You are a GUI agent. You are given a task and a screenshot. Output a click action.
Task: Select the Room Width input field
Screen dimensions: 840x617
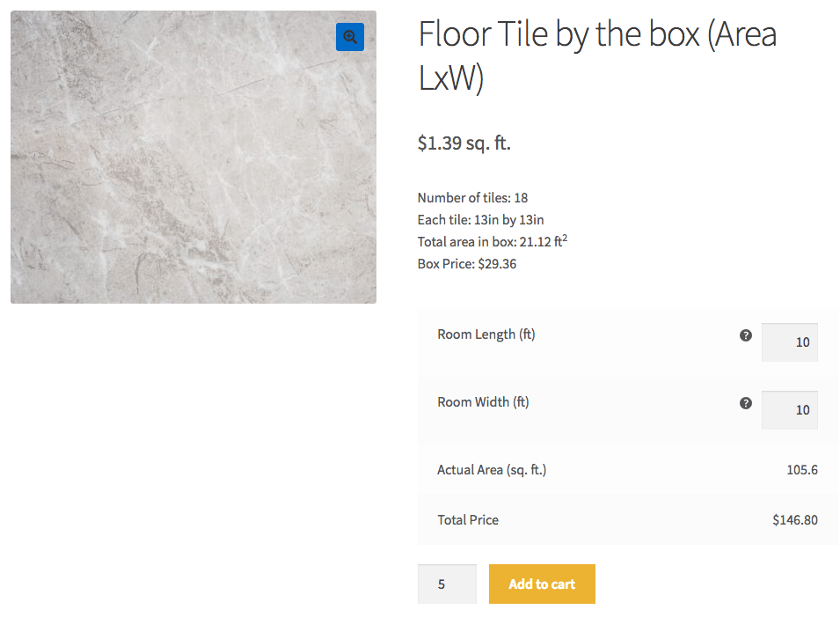click(788, 409)
